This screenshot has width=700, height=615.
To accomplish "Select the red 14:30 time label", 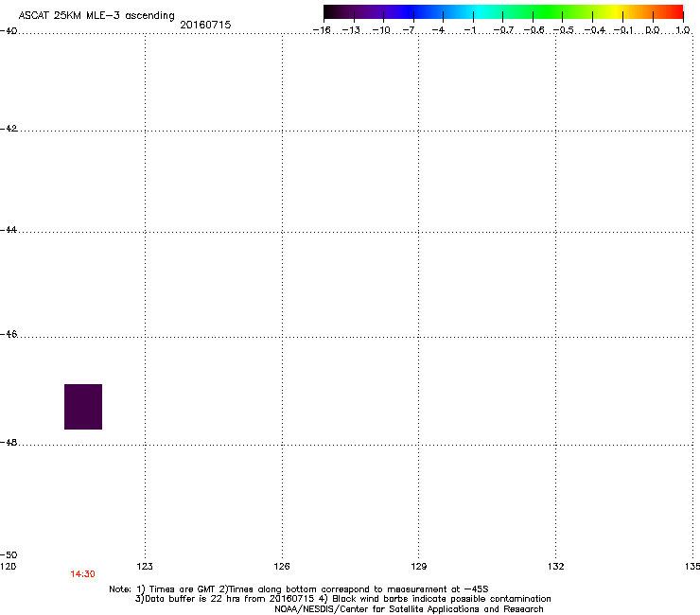I will click(x=82, y=574).
